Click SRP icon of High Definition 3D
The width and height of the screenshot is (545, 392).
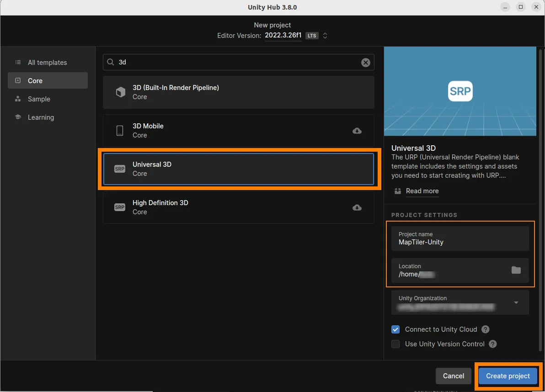(120, 207)
